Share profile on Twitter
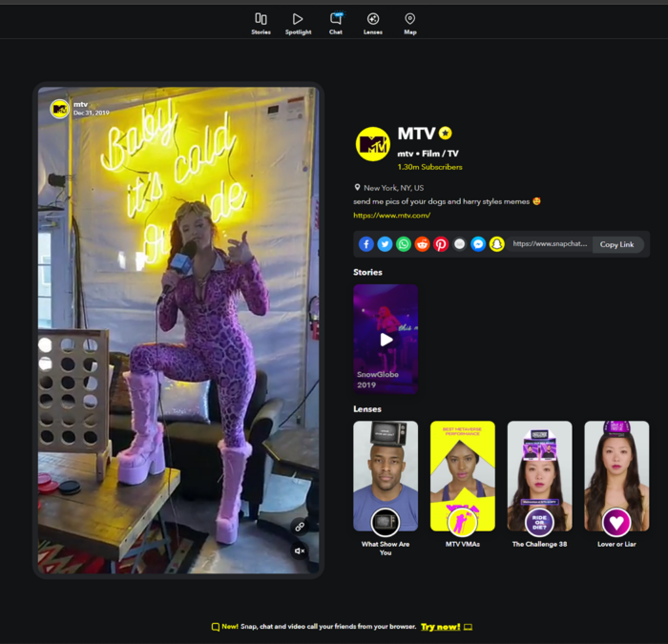 pos(385,244)
